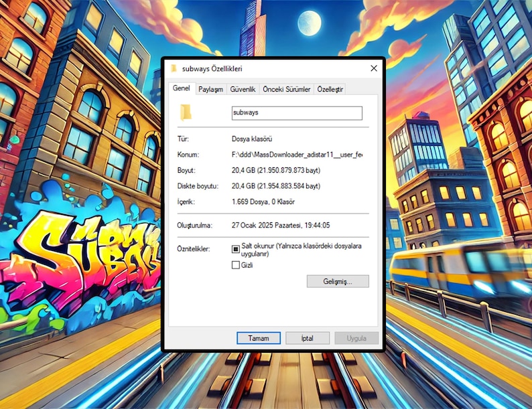Click the large folder icon beside name field
532x409 pixels.
186,112
